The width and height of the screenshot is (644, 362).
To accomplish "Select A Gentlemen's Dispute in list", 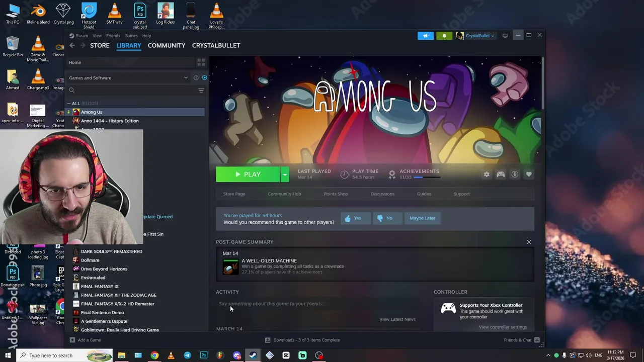I will tap(104, 321).
